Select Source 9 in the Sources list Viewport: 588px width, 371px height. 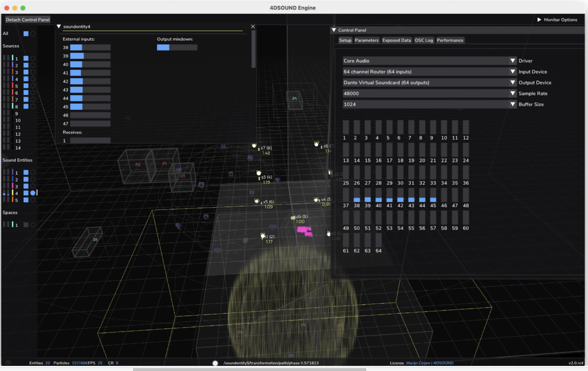click(16, 114)
